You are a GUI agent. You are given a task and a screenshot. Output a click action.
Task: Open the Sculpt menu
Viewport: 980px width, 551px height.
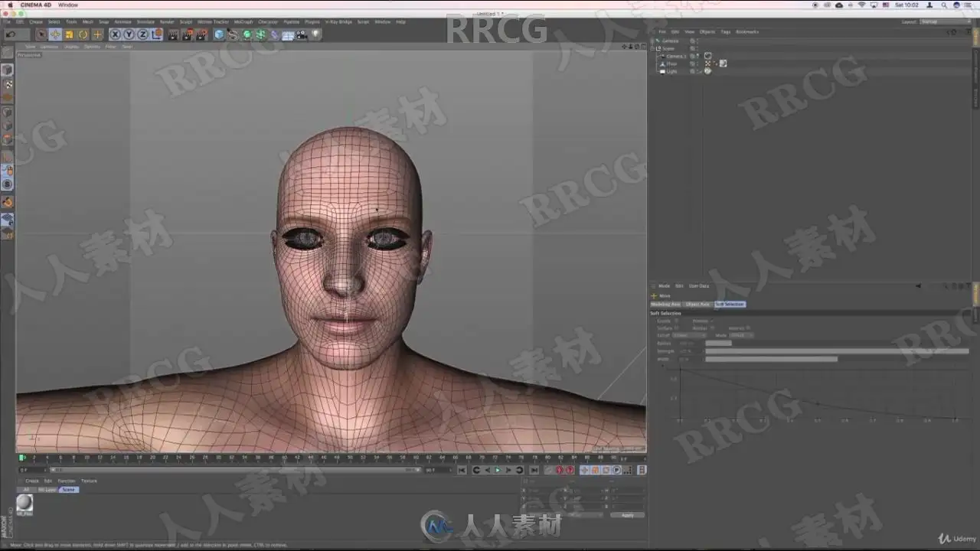coord(185,21)
